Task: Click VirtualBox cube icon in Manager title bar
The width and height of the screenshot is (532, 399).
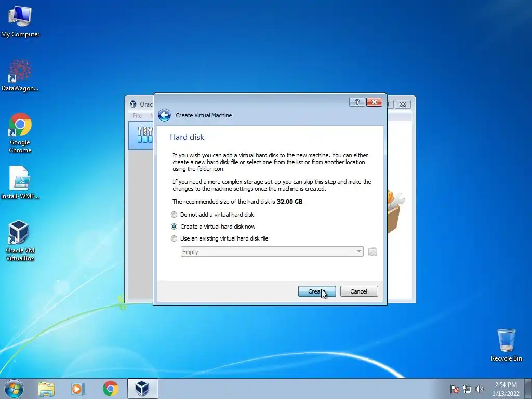Action: 134,104
